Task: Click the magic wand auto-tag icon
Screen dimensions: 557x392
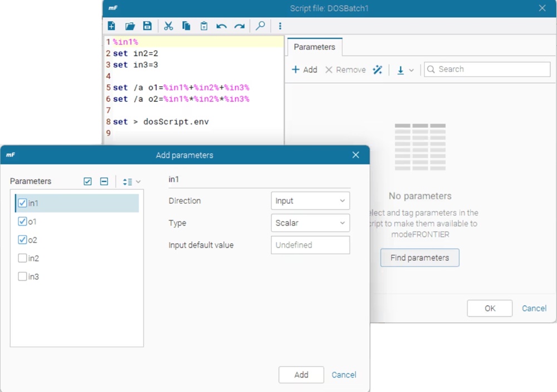Action: (x=377, y=70)
